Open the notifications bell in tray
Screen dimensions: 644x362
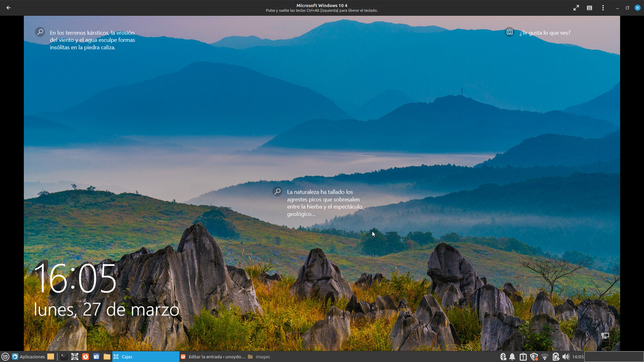click(x=512, y=357)
